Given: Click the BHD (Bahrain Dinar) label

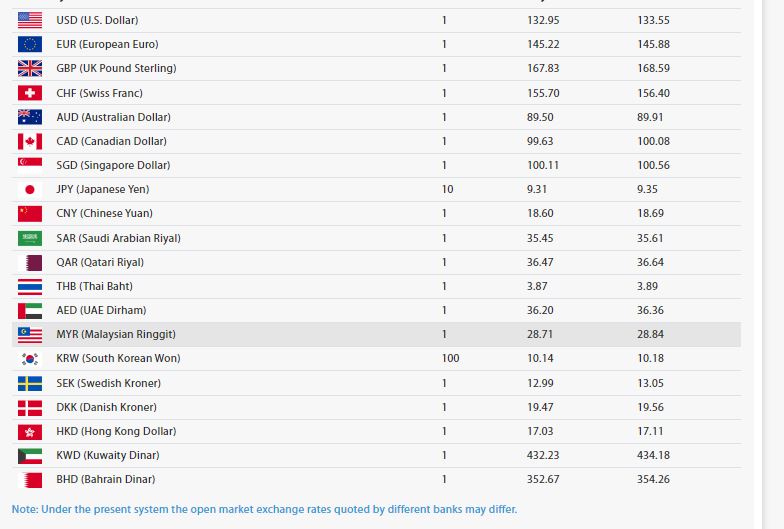Looking at the screenshot, I should tap(107, 479).
